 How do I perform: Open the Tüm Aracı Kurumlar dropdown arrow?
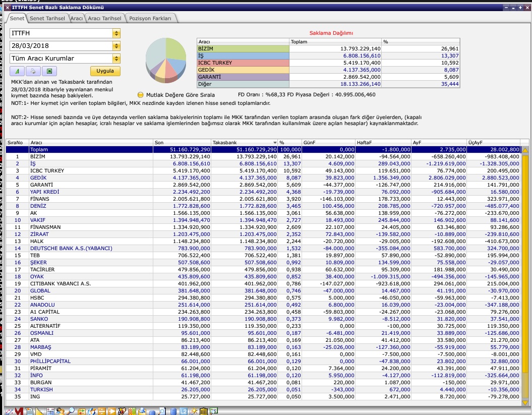[116, 58]
